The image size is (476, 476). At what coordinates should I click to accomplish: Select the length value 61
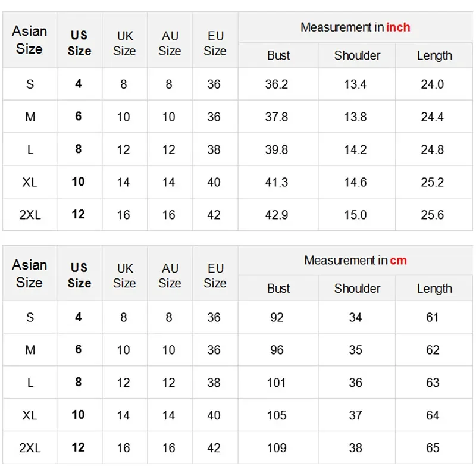click(x=433, y=318)
